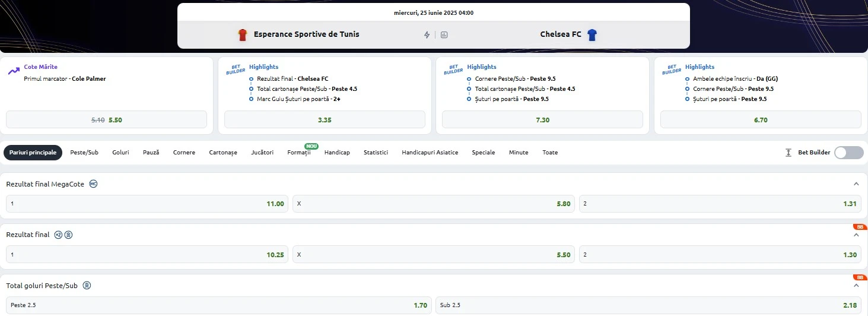Add the 7.30 Bet Builder highlight
868x316 pixels.
[x=542, y=119]
